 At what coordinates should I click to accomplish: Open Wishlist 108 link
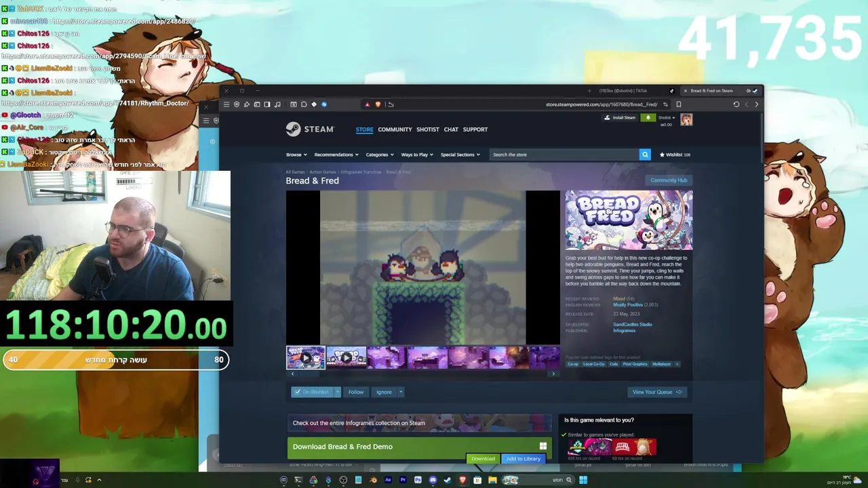(x=675, y=155)
